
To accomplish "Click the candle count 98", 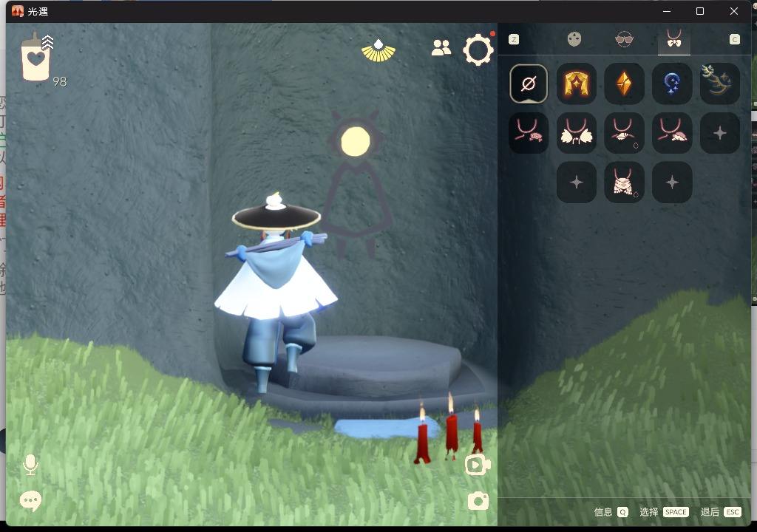I will click(x=59, y=81).
